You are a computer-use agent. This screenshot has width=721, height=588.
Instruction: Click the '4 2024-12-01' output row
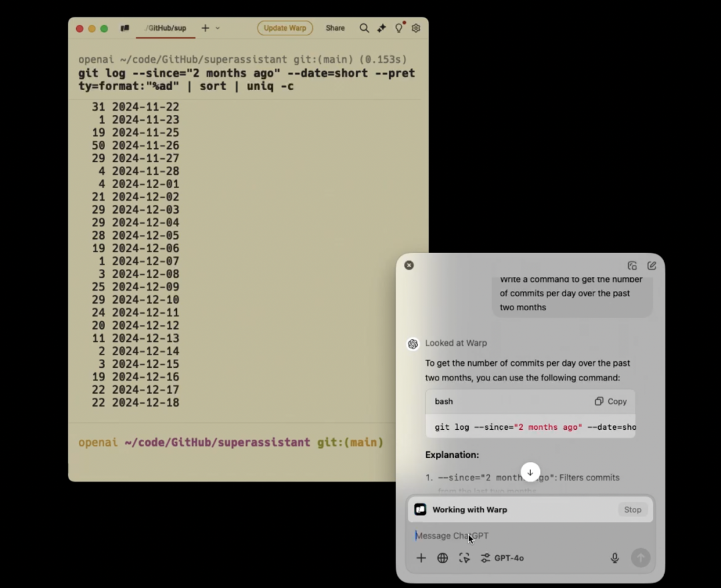click(139, 184)
